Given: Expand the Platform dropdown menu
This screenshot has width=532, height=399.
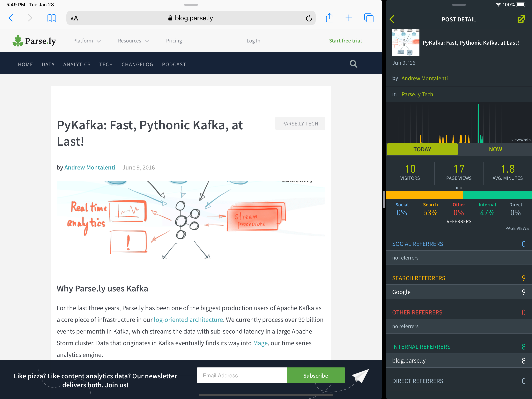Looking at the screenshot, I should point(87,41).
